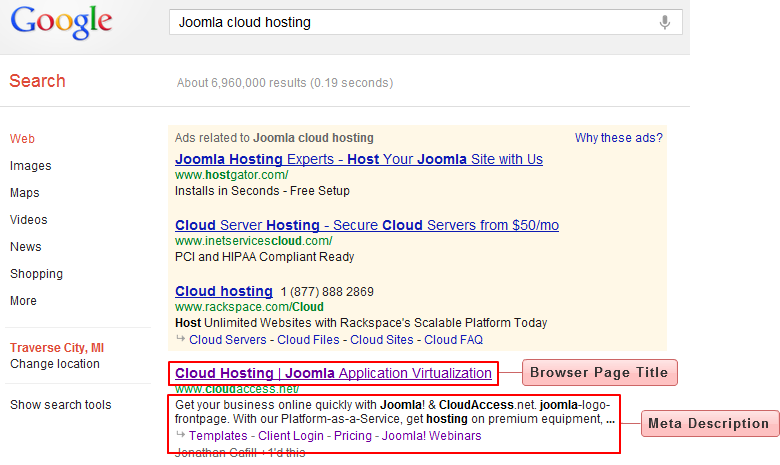Open Rackspace Cloud hosting ad title

pyautogui.click(x=224, y=291)
